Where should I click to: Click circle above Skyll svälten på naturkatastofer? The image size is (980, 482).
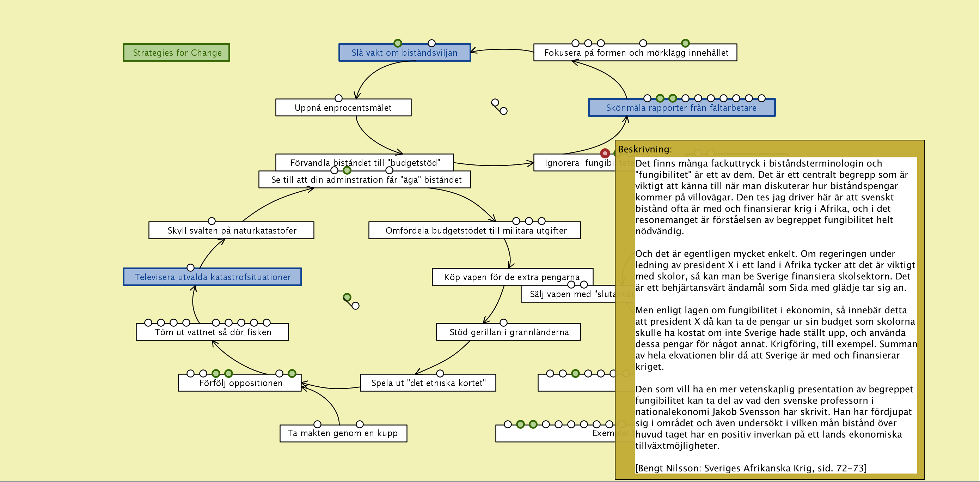212,221
